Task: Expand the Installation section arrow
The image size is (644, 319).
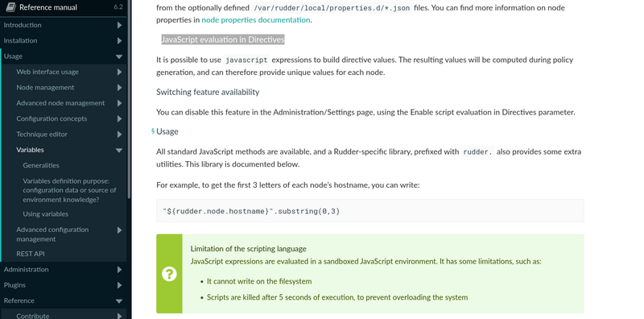Action: point(119,41)
